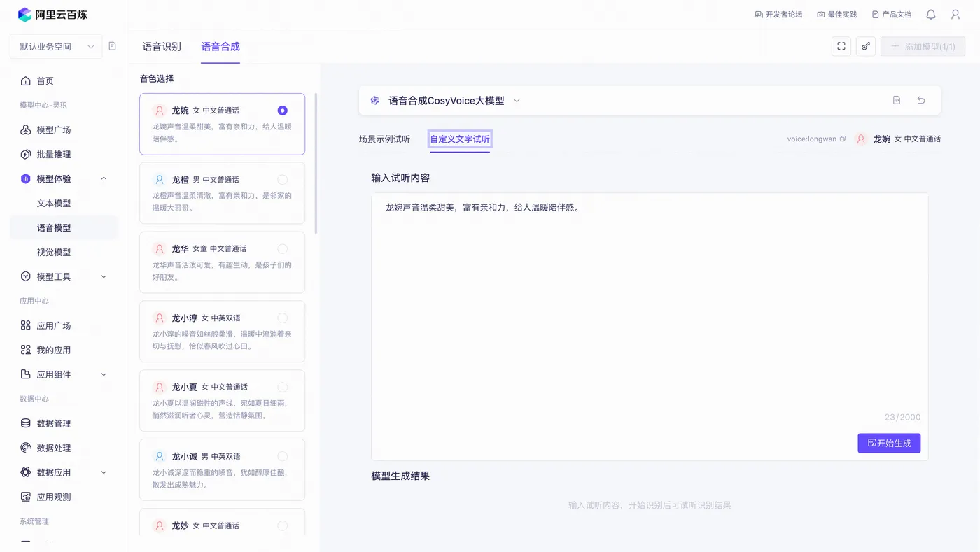The image size is (980, 552).
Task: Expand the 应用组件 menu chevron
Action: [x=104, y=375]
